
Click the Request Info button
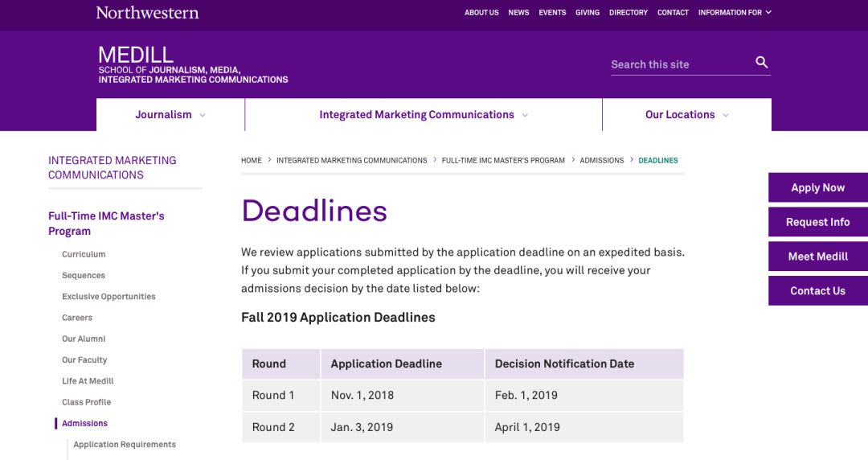[817, 222]
